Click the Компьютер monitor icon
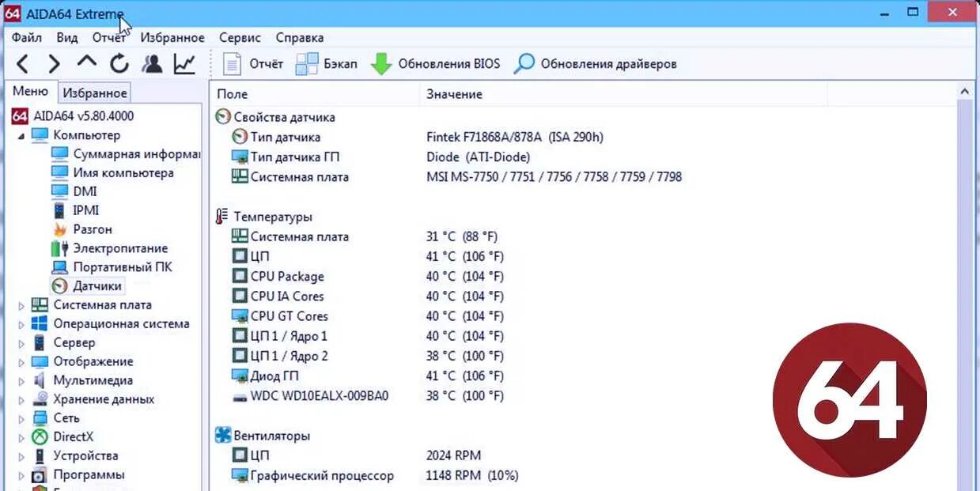 (40, 135)
